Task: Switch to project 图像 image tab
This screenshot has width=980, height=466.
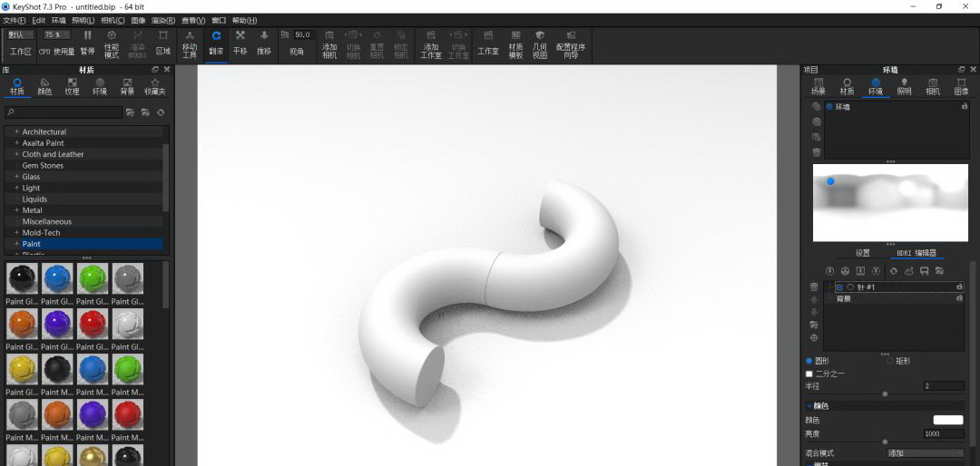Action: coord(961,87)
